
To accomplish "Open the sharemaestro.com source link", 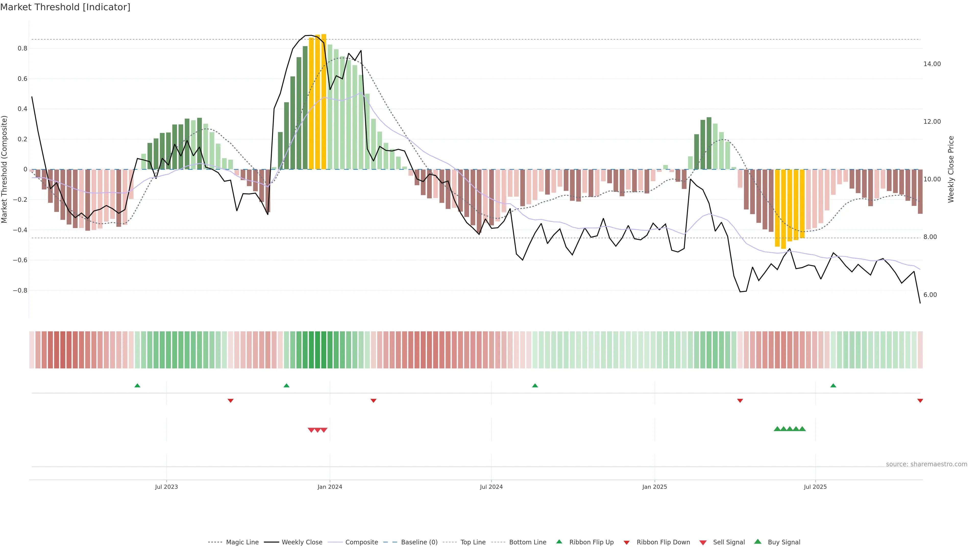I will click(x=926, y=464).
